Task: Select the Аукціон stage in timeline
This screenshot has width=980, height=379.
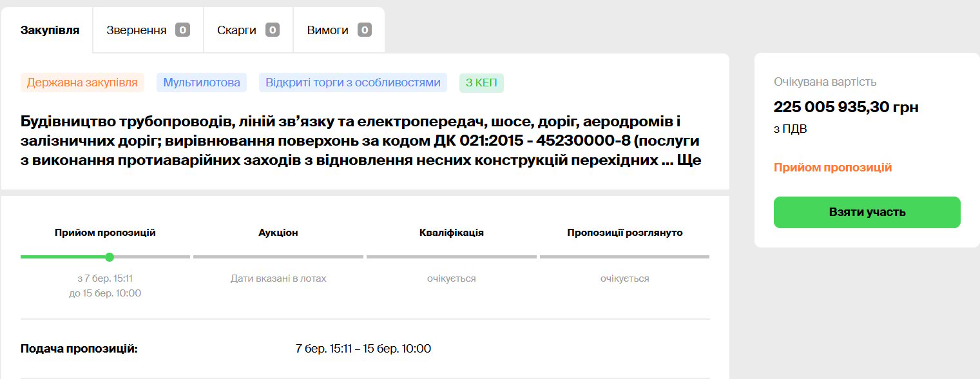Action: pyautogui.click(x=278, y=233)
